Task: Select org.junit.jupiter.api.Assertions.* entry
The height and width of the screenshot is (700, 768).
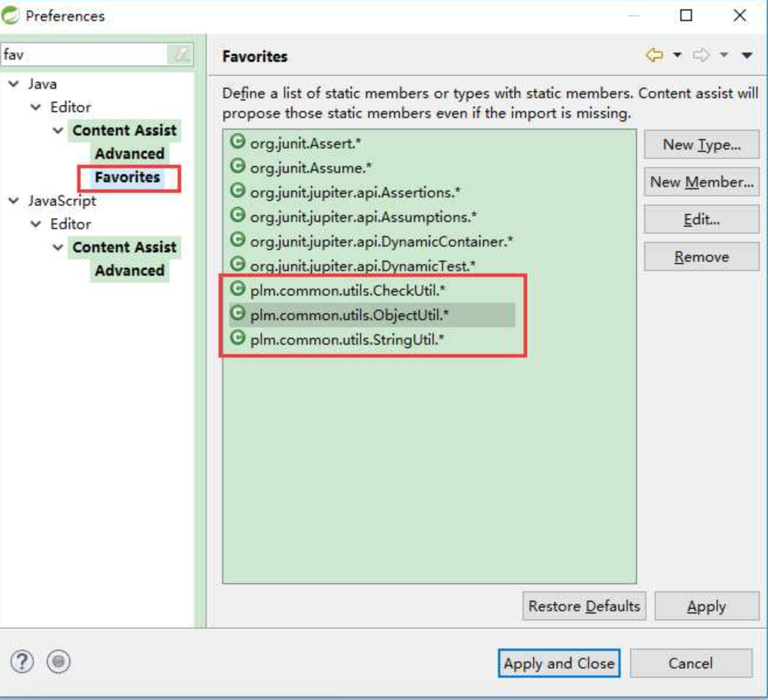Action: [x=355, y=192]
